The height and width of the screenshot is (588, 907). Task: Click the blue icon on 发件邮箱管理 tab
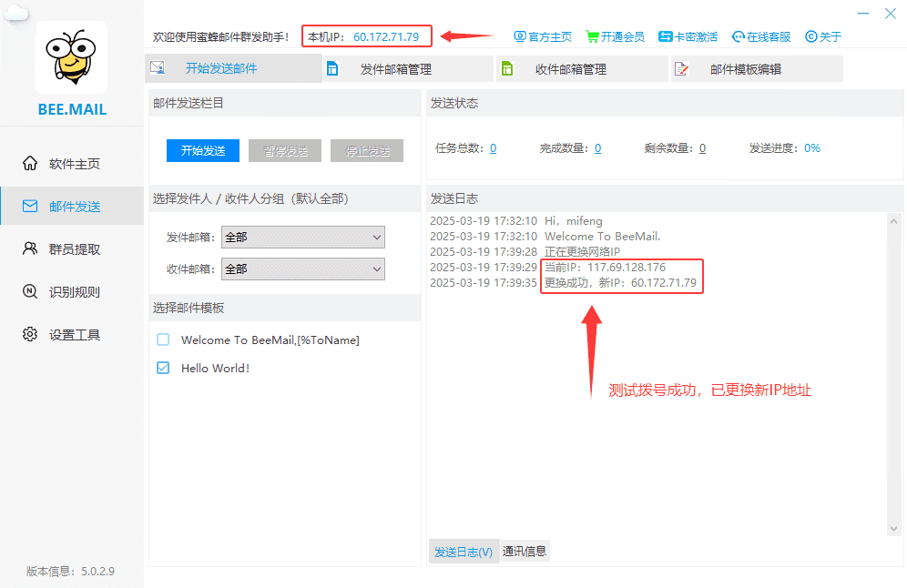pyautogui.click(x=332, y=69)
